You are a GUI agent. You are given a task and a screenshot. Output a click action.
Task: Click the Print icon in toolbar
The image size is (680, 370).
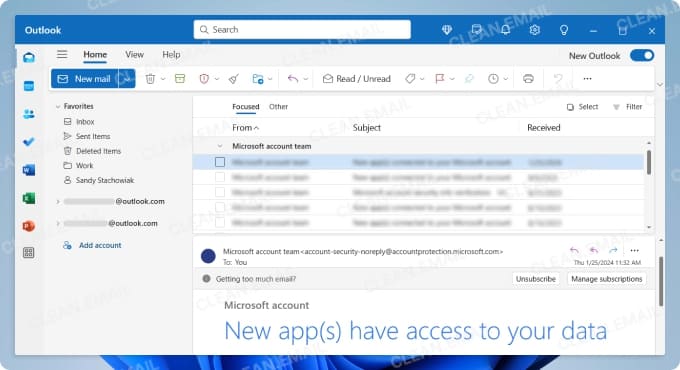528,79
